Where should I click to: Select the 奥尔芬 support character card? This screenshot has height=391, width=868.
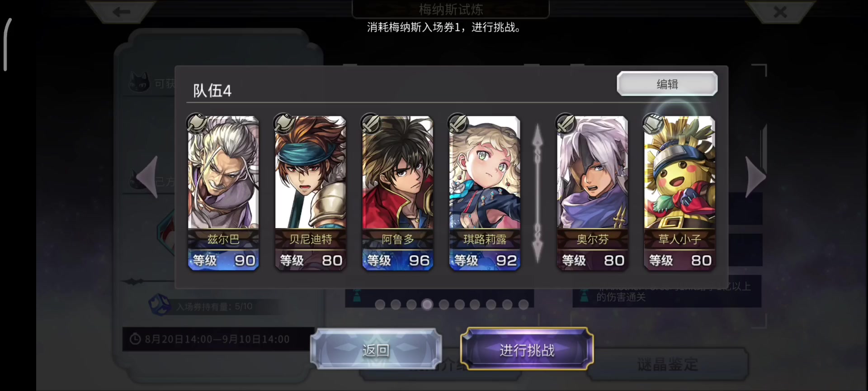pyautogui.click(x=592, y=193)
